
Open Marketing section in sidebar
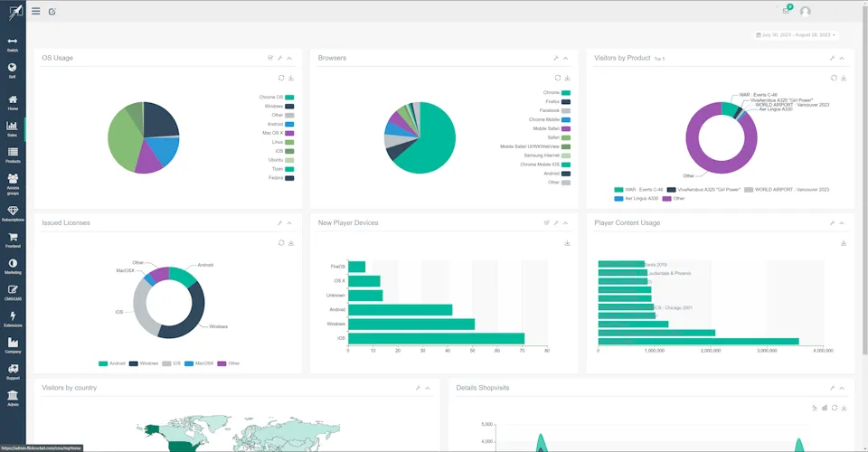point(13,265)
